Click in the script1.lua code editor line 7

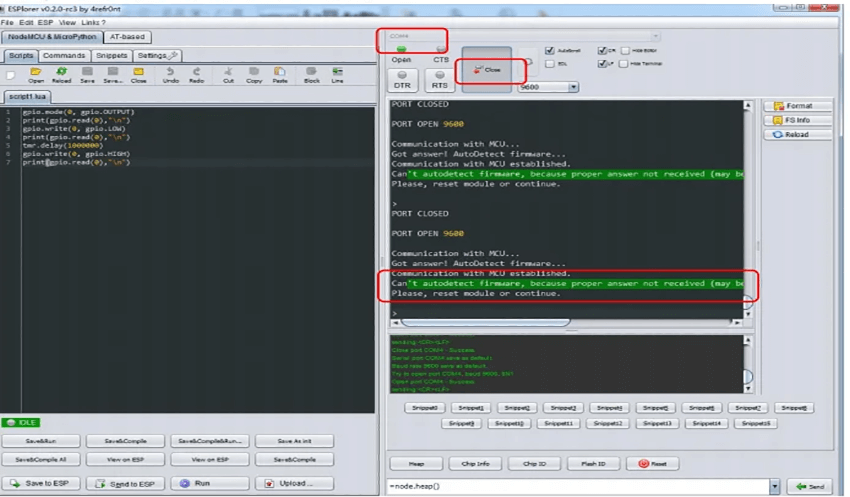pyautogui.click(x=198, y=162)
